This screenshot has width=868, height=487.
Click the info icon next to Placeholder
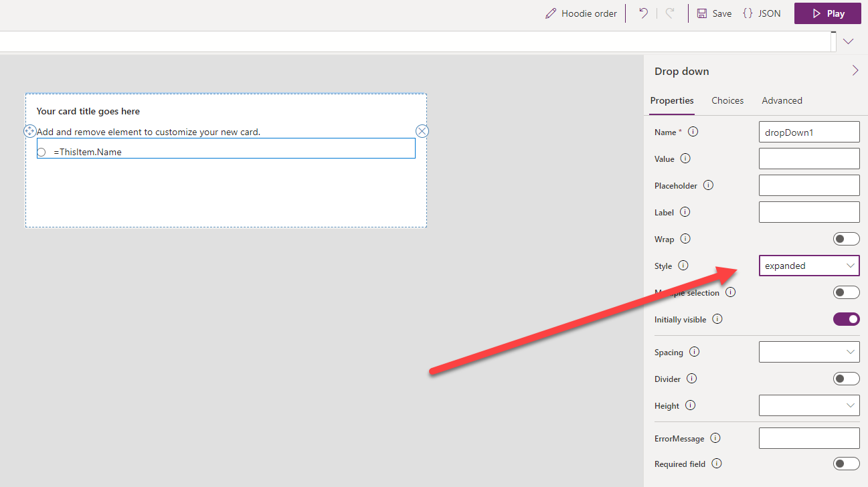(x=708, y=185)
